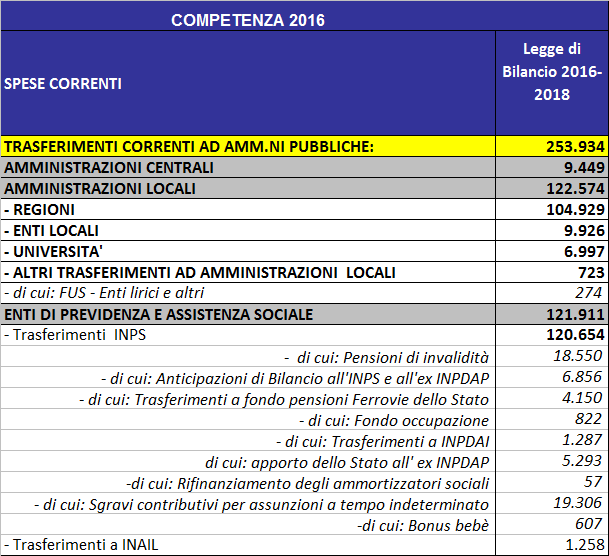609x556 pixels.
Task: Click ENTI DI PREVIDENZA E ASSISTENZA SOCIALE row
Action: 159,314
